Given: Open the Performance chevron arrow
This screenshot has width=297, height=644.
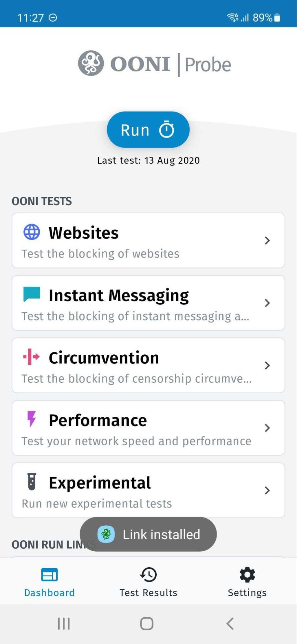Looking at the screenshot, I should [x=267, y=428].
